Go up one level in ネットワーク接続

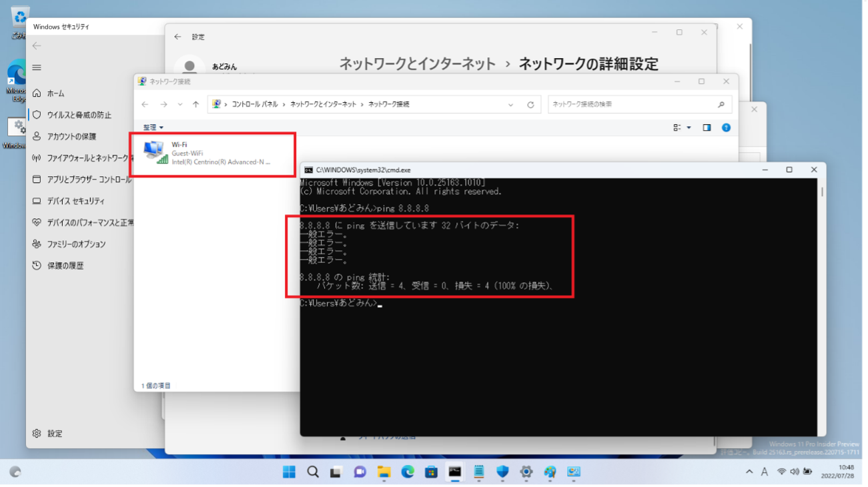click(195, 105)
